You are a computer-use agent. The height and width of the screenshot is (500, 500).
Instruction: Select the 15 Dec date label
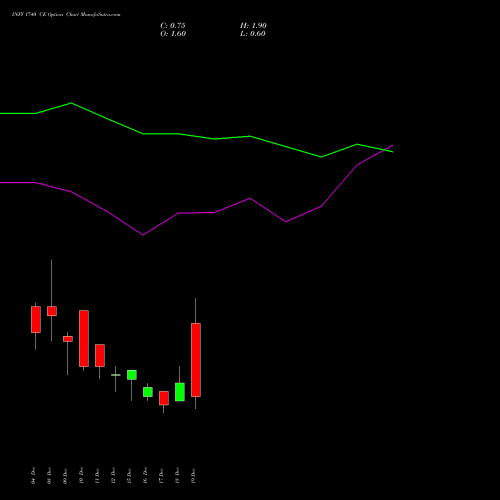[x=129, y=476]
